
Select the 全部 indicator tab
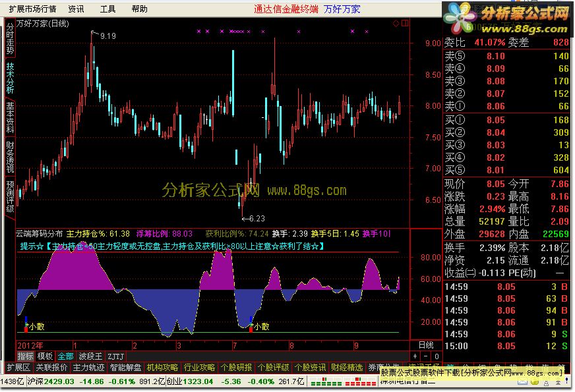[x=66, y=356]
